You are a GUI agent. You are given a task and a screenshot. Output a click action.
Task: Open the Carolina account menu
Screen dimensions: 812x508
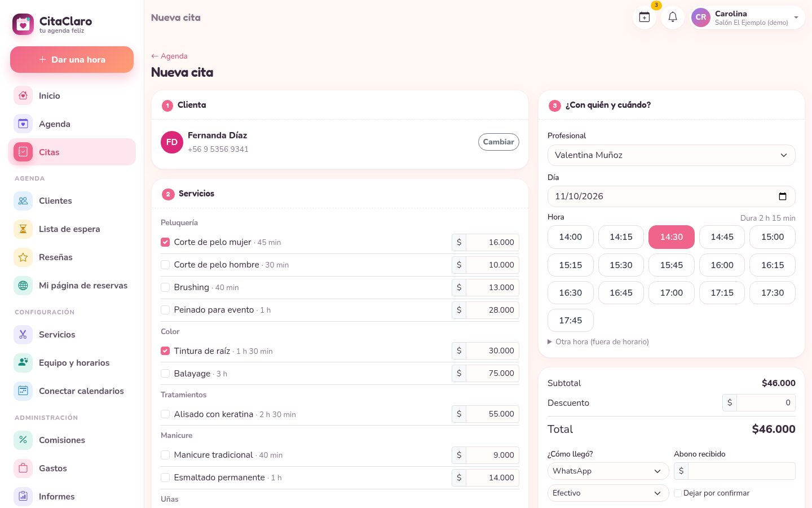coord(747,17)
